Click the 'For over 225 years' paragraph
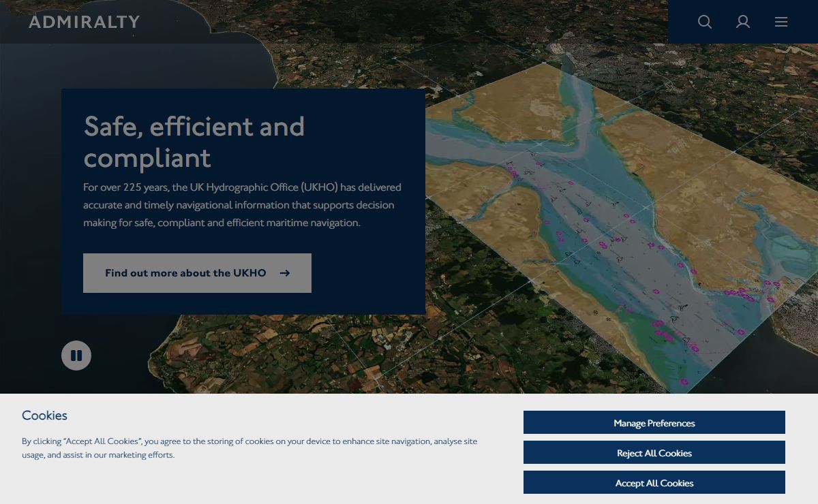 coord(242,205)
